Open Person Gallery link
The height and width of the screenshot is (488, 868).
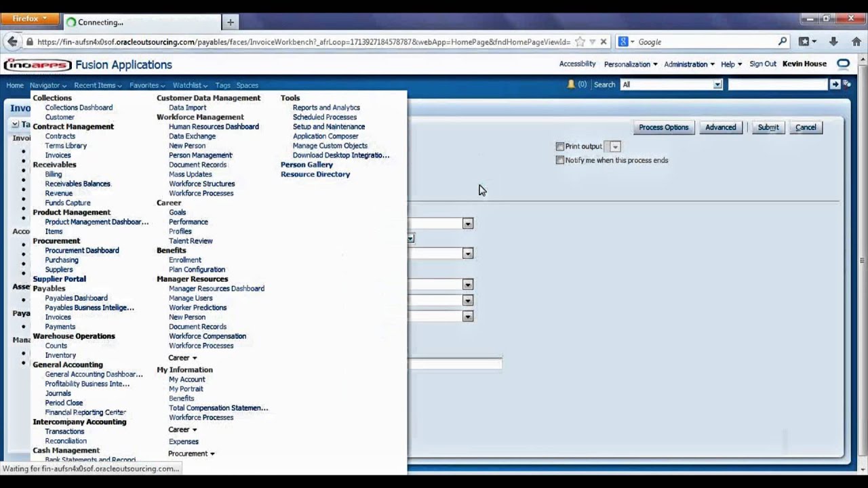click(307, 165)
